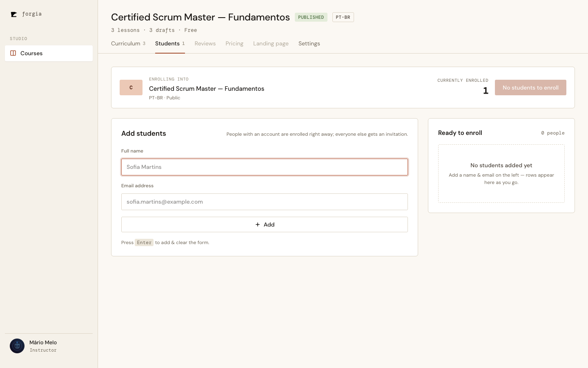
Task: Click the PT-BR language badge
Action: click(x=343, y=17)
